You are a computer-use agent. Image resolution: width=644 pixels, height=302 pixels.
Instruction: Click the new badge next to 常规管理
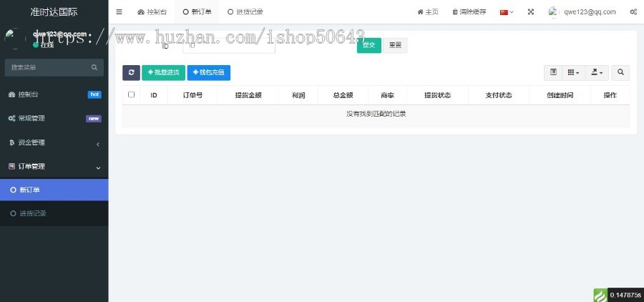pos(94,119)
